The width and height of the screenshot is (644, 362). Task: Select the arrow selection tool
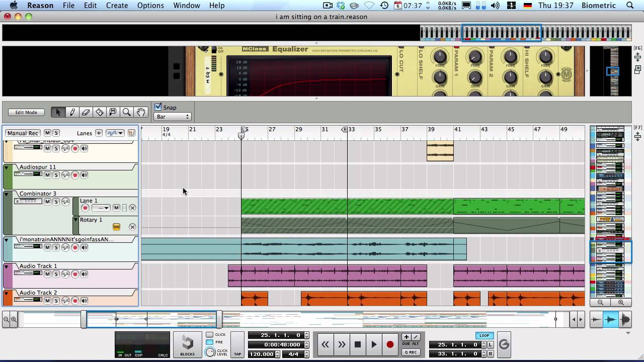point(58,112)
